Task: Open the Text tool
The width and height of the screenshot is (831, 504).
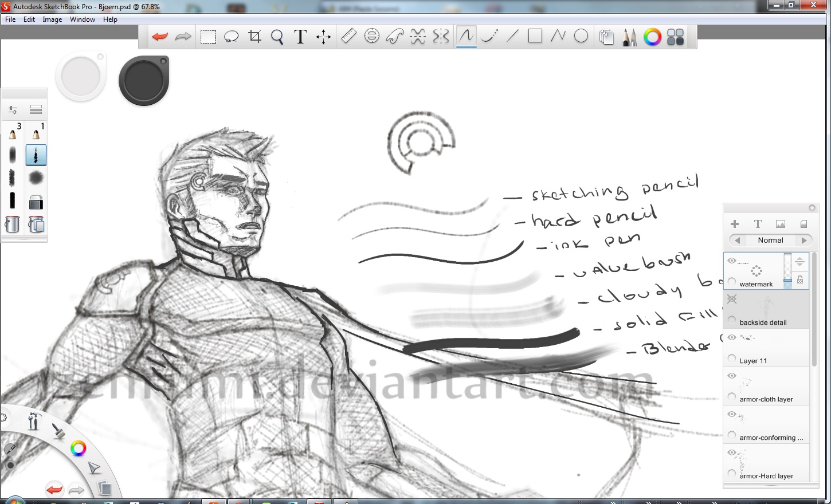Action: pos(300,36)
